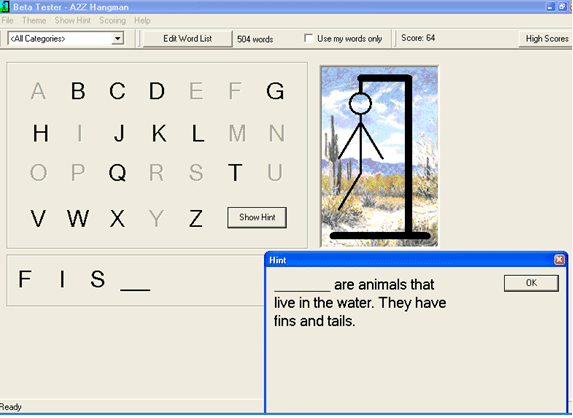573x418 pixels.
Task: Click the greyed-out letter O
Action: [x=38, y=172]
